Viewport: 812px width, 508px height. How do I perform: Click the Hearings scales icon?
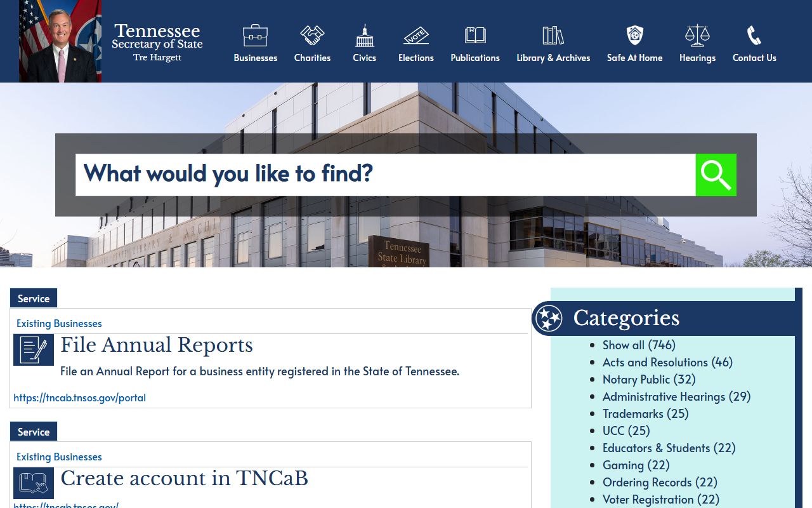pos(697,36)
